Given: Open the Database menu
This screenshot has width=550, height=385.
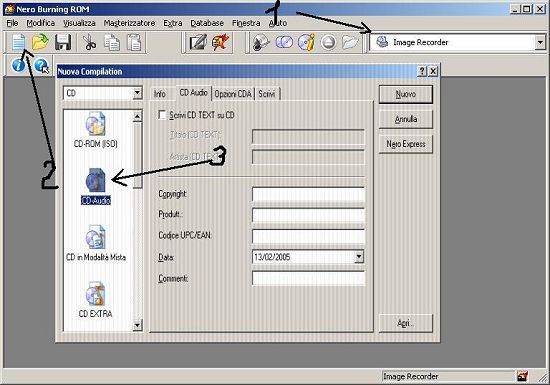Looking at the screenshot, I should pos(207,23).
